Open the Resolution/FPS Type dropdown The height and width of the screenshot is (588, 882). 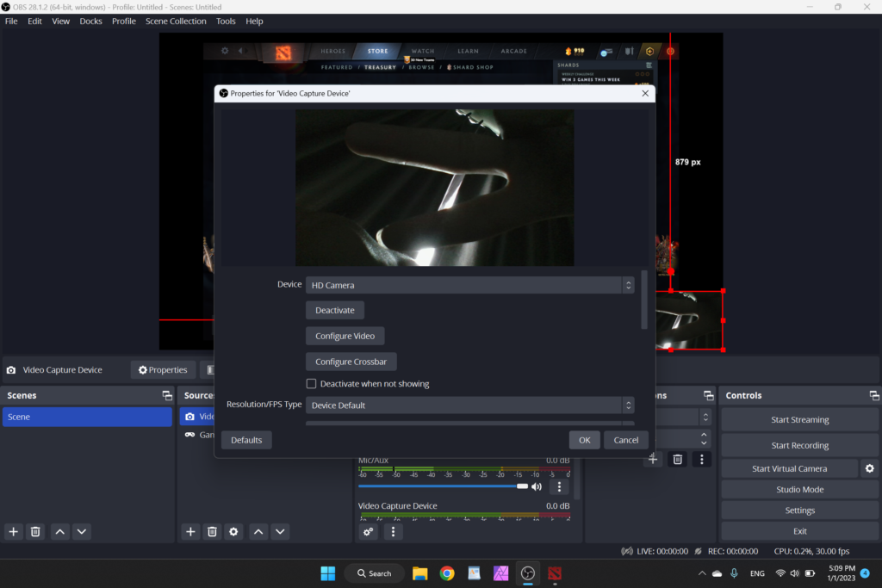point(469,405)
